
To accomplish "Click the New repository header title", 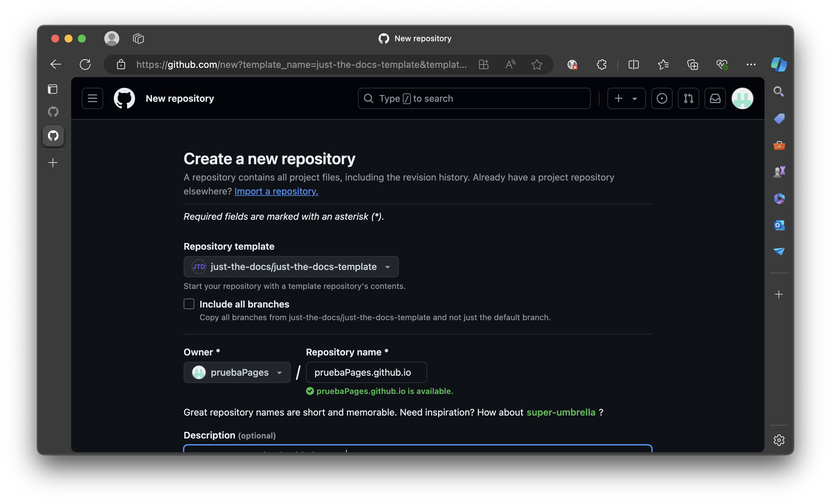I will (x=180, y=98).
